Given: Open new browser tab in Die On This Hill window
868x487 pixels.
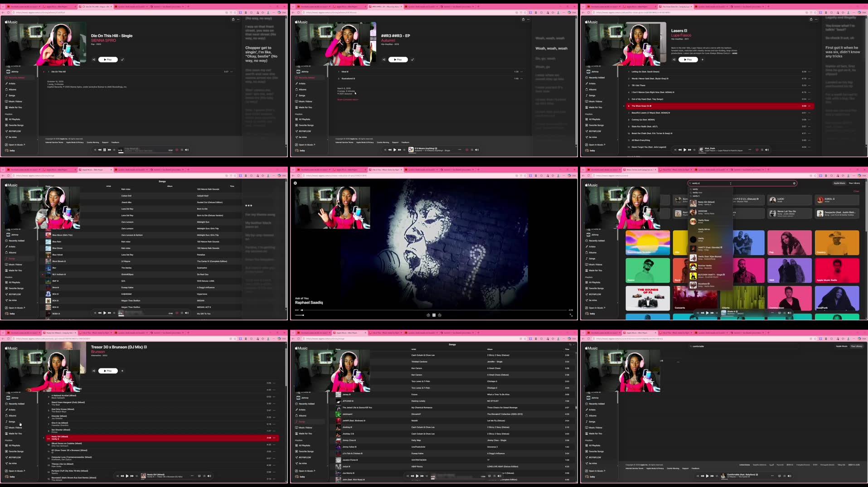Looking at the screenshot, I should coord(188,7).
